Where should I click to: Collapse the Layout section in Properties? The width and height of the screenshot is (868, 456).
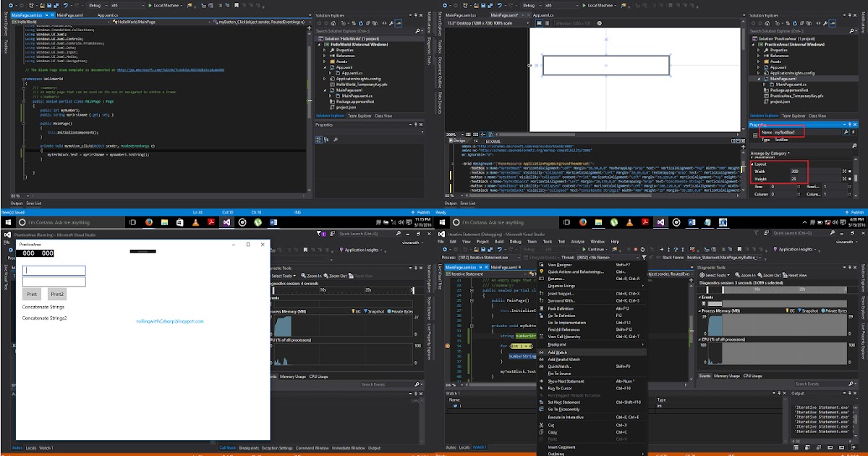(752, 164)
